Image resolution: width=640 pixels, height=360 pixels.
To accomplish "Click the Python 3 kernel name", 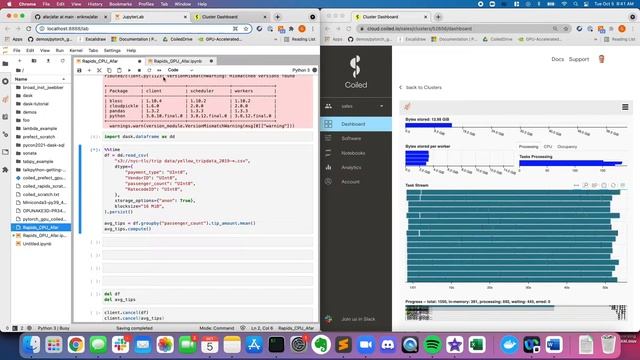I will click(x=301, y=70).
